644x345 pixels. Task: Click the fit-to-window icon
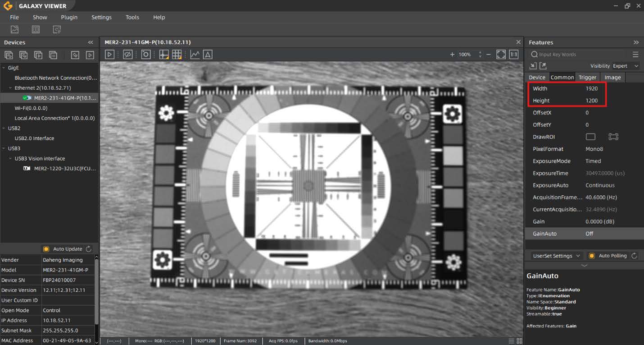[501, 55]
